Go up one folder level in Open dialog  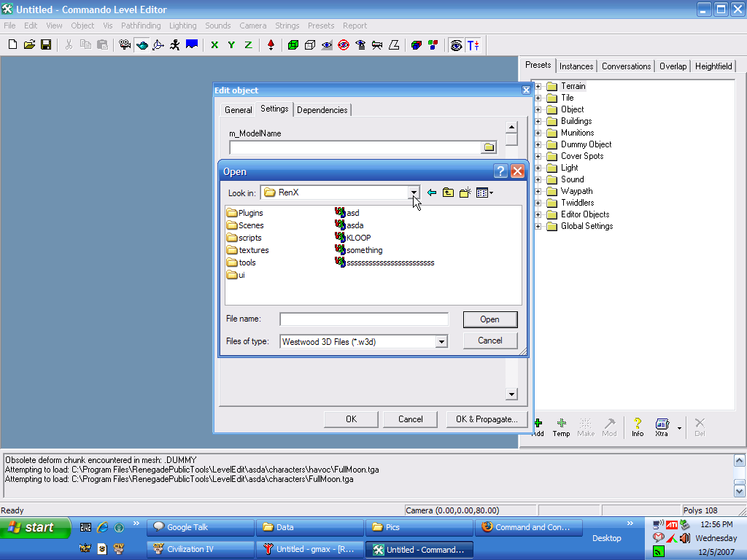448,192
